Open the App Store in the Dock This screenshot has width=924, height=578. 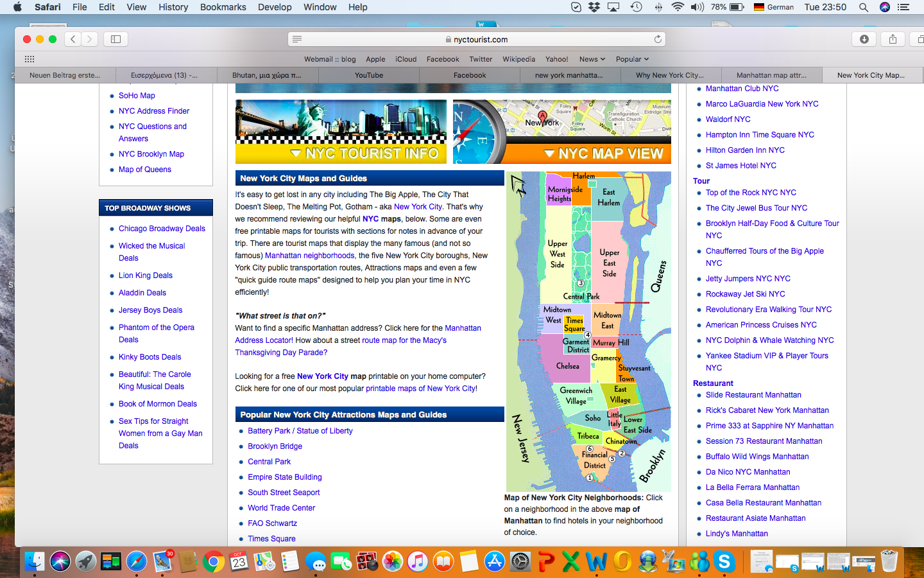pyautogui.click(x=494, y=561)
